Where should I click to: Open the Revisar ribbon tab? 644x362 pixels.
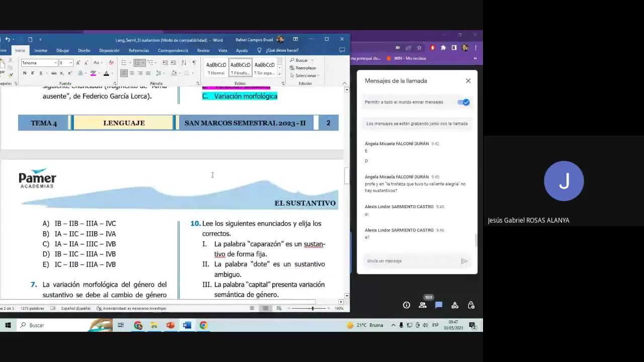click(x=203, y=50)
